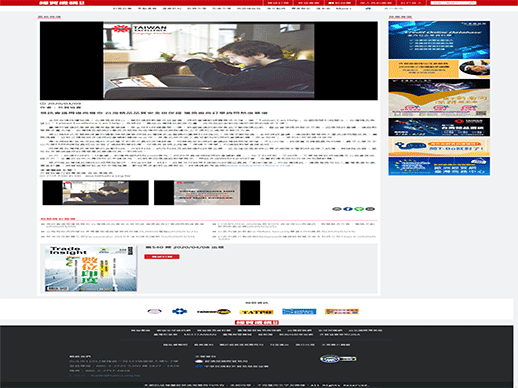Open the blue European trade sidebar banner

coord(439,166)
